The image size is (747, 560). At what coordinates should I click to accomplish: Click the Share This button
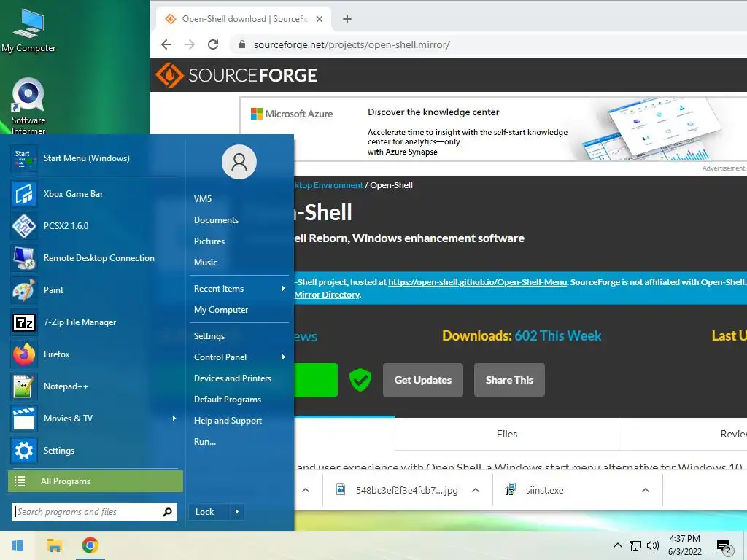coord(509,380)
